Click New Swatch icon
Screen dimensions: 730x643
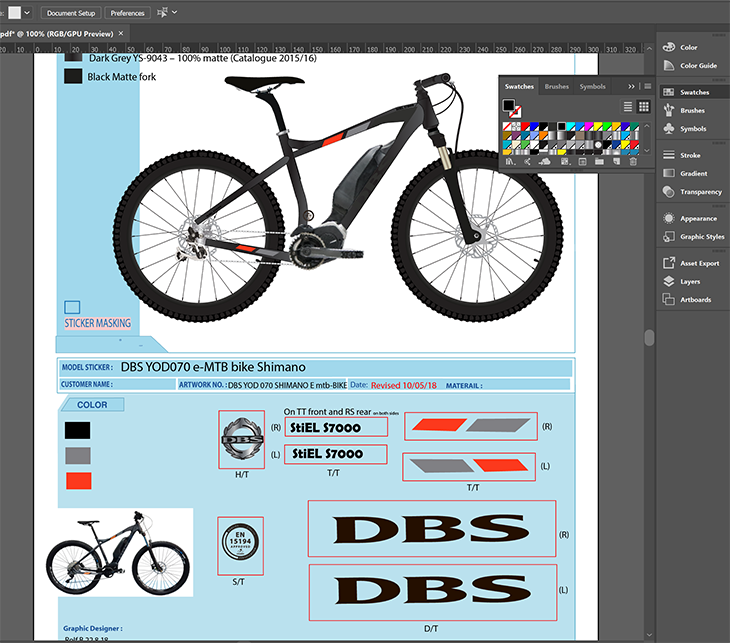click(x=616, y=162)
